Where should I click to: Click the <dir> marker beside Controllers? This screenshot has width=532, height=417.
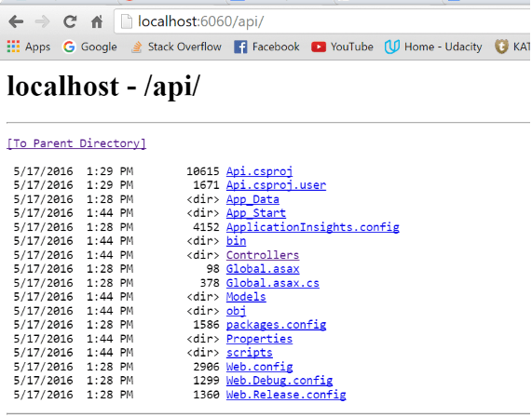203,255
